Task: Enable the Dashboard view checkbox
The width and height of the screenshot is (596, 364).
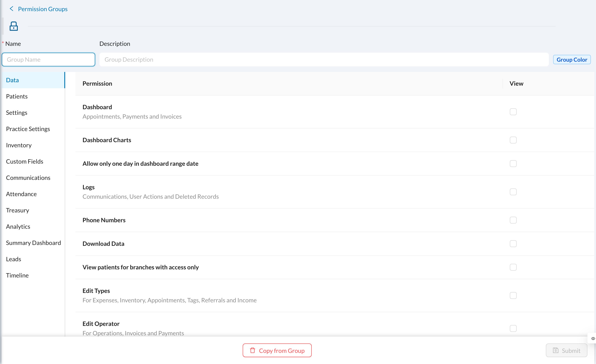Action: 513,112
